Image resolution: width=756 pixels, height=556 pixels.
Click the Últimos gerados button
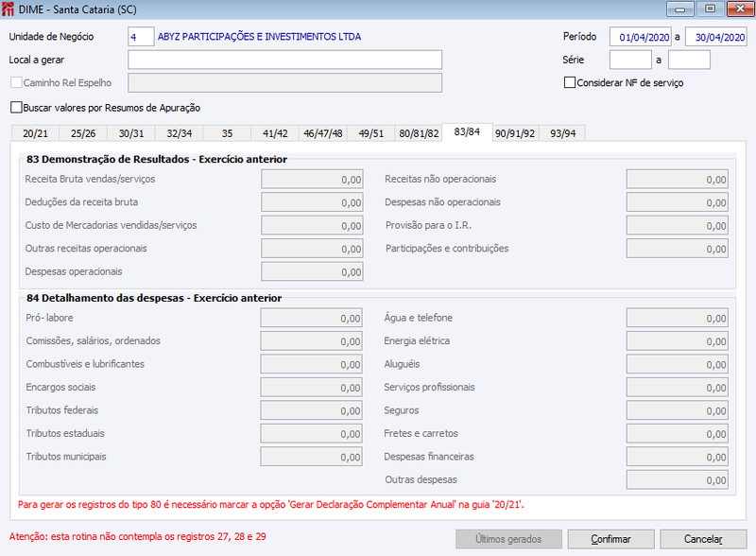pos(508,539)
